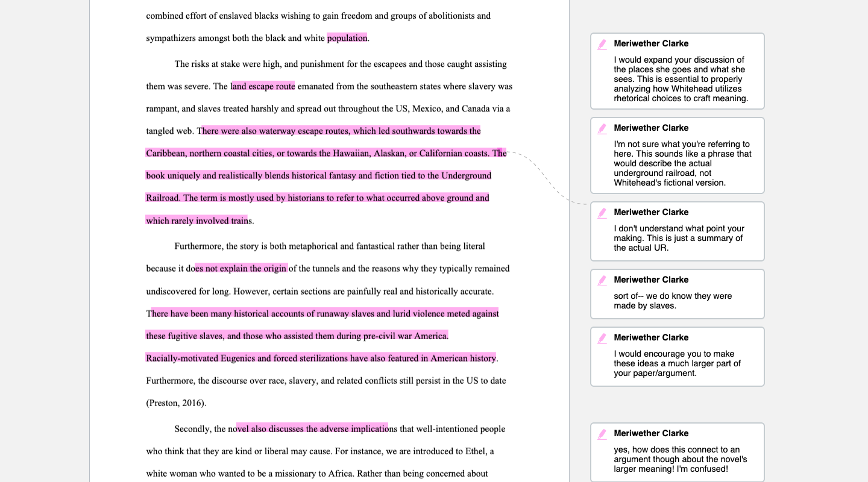
Task: Click the line 'Furthermore, the discourse over race, slavery'
Action: tap(326, 381)
